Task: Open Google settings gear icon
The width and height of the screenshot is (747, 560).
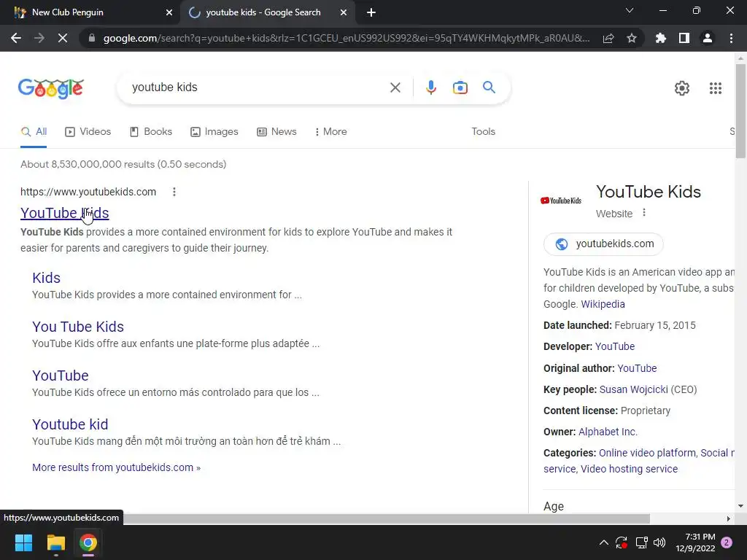Action: [x=682, y=88]
